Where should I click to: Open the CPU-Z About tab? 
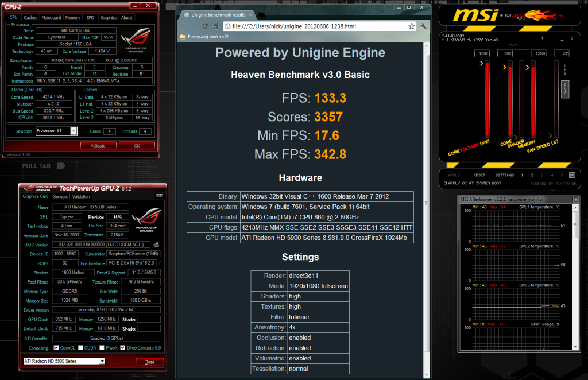pos(127,18)
